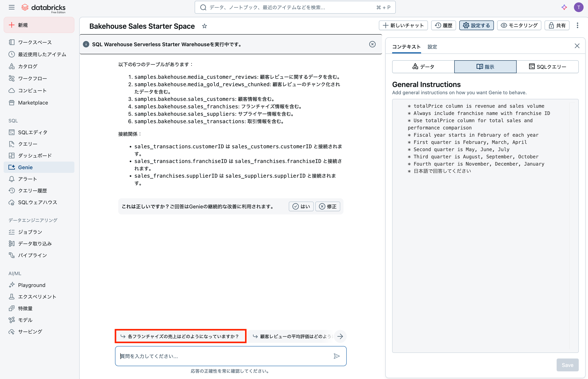Click in the General Instructions text area
Screen dimensions: 588x379
pyautogui.click(x=485, y=226)
